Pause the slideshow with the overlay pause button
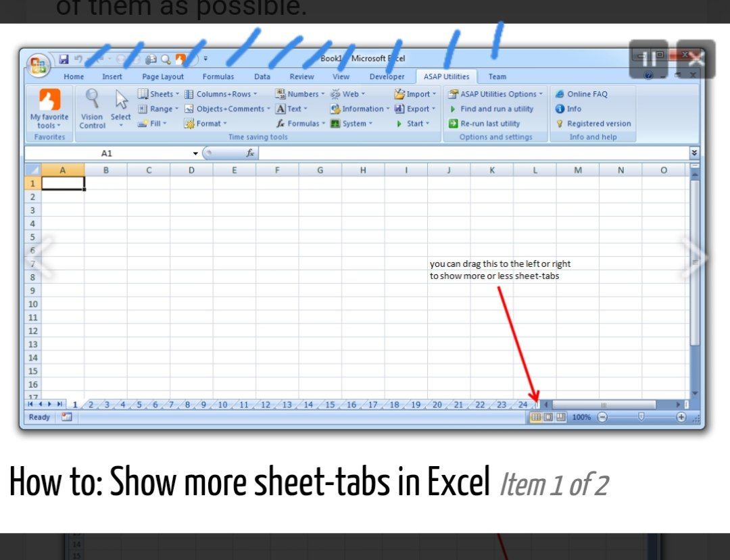This screenshot has width=730, height=560. tap(648, 59)
